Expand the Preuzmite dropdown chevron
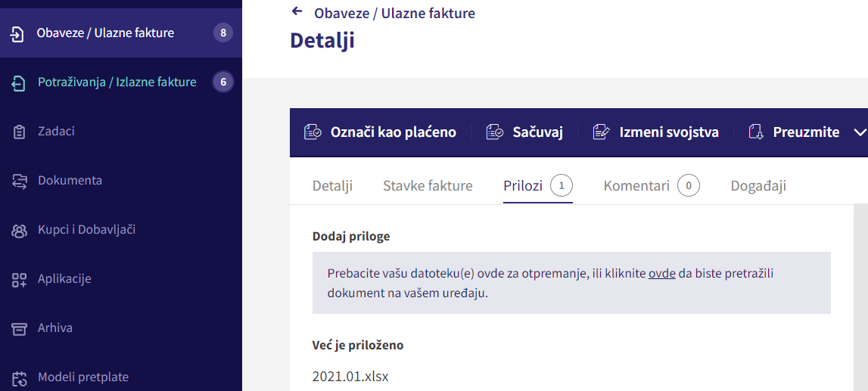This screenshot has height=391, width=868. pos(860,132)
